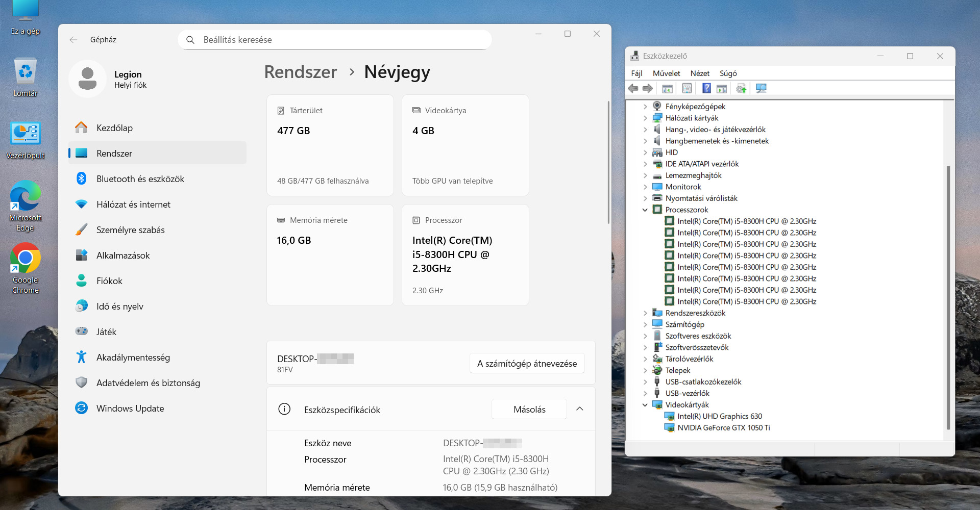Image resolution: width=980 pixels, height=510 pixels.
Task: Open Játék settings
Action: pos(157,332)
